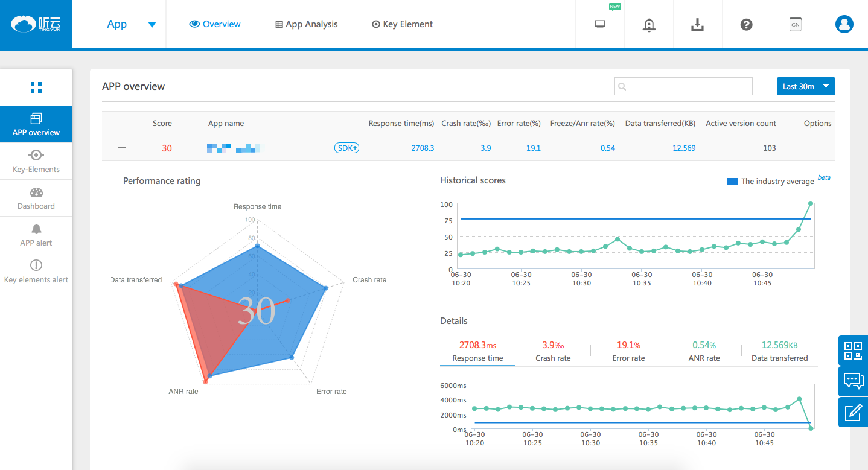
Task: Open the user profile avatar
Action: point(844,25)
